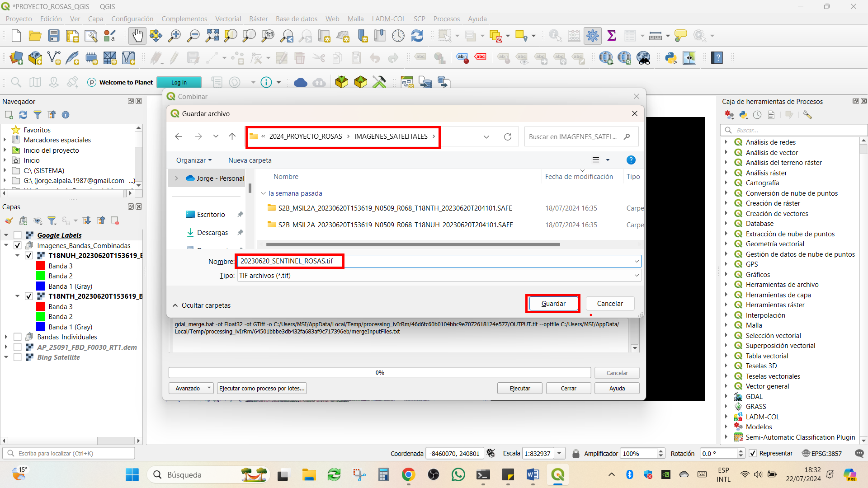This screenshot has width=868, height=488.
Task: Expand the GDAL toolbox group
Action: (726, 396)
